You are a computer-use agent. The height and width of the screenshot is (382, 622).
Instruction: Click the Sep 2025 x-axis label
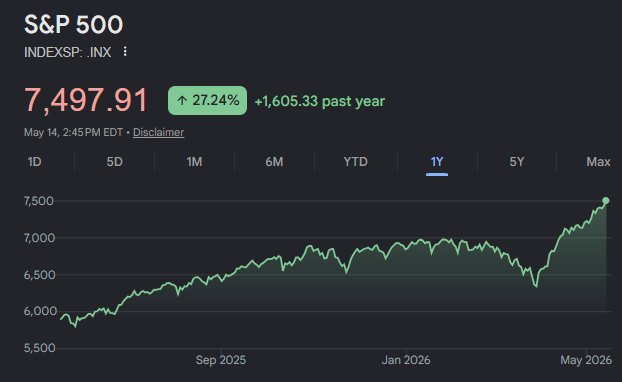pyautogui.click(x=221, y=360)
